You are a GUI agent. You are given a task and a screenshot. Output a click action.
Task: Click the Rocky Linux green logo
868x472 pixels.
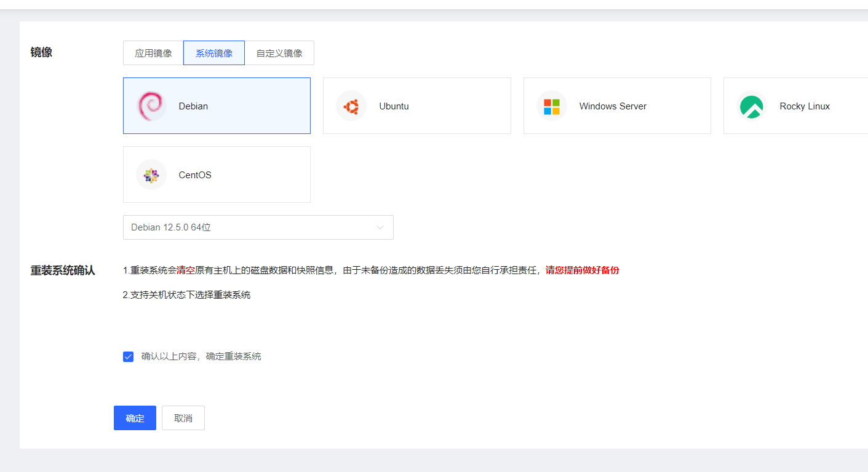click(751, 106)
